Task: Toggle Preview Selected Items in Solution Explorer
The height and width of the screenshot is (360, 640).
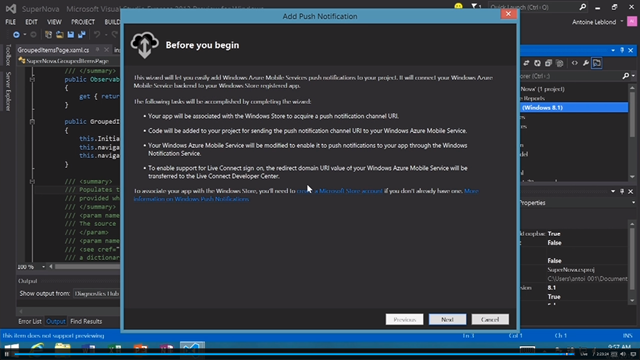Action: coord(597,63)
